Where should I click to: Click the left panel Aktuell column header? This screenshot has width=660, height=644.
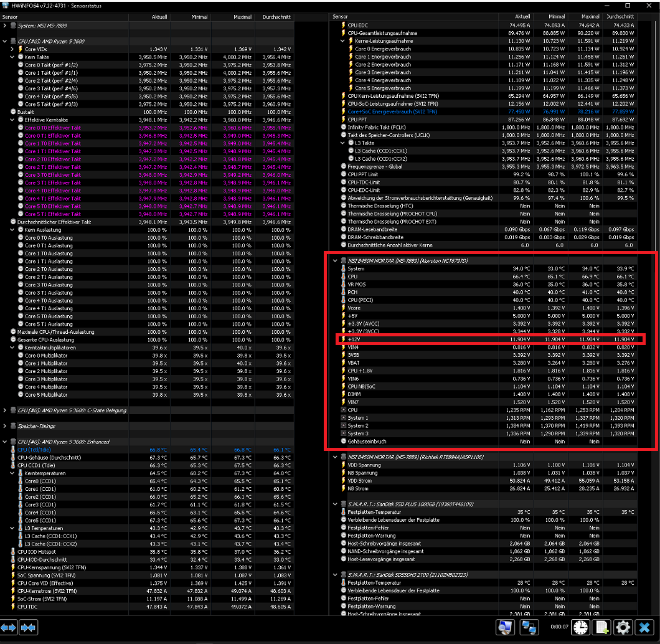point(149,17)
